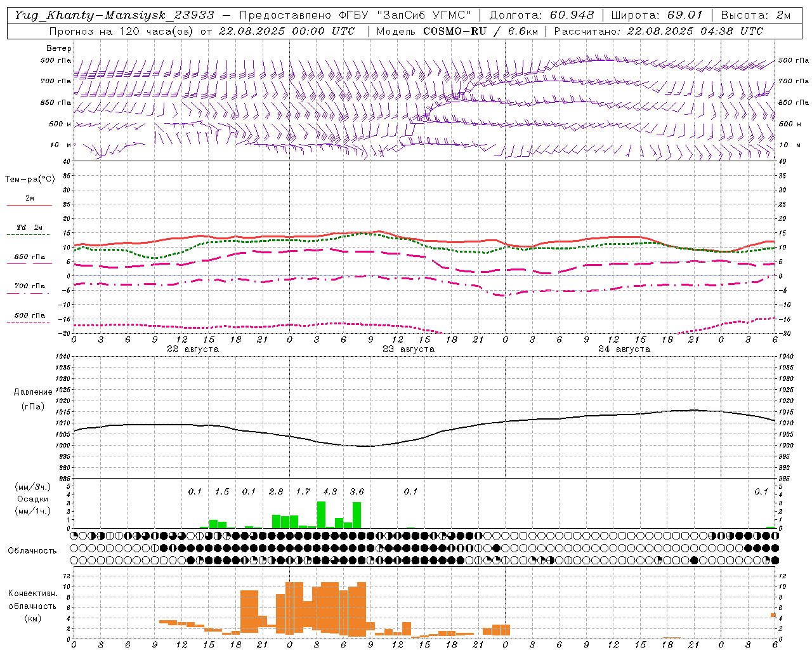Image resolution: width=812 pixels, height=650 pixels.
Task: Click the Рассчитано: 22.08.2025 04:38 UTC text
Action: coord(658,30)
